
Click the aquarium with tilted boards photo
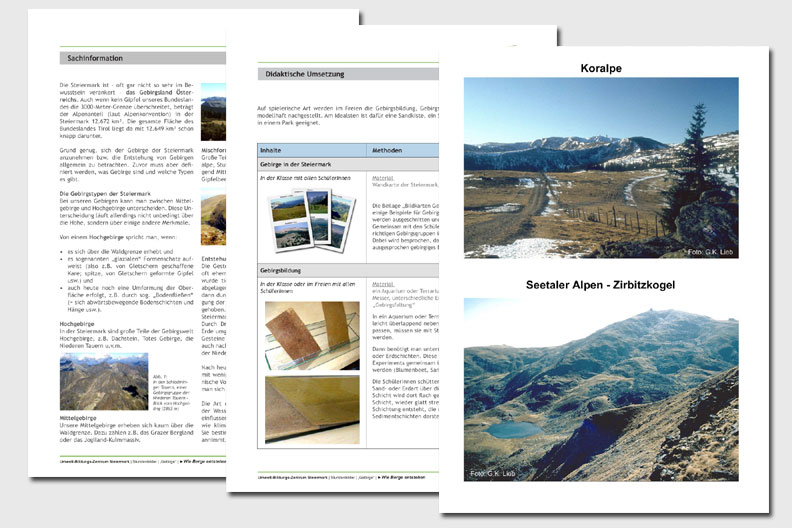tap(312, 335)
